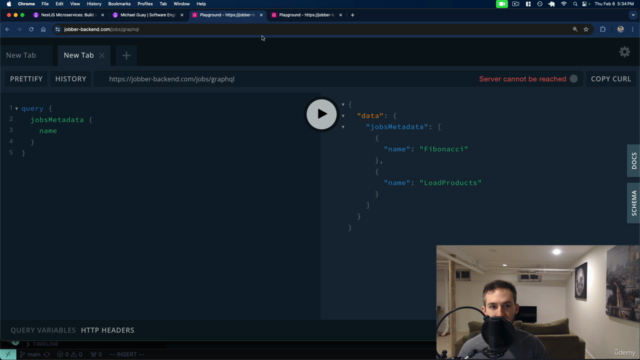Viewport: 640px width, 360px height.
Task: Click the date and time in menu bar
Action: [614, 4]
